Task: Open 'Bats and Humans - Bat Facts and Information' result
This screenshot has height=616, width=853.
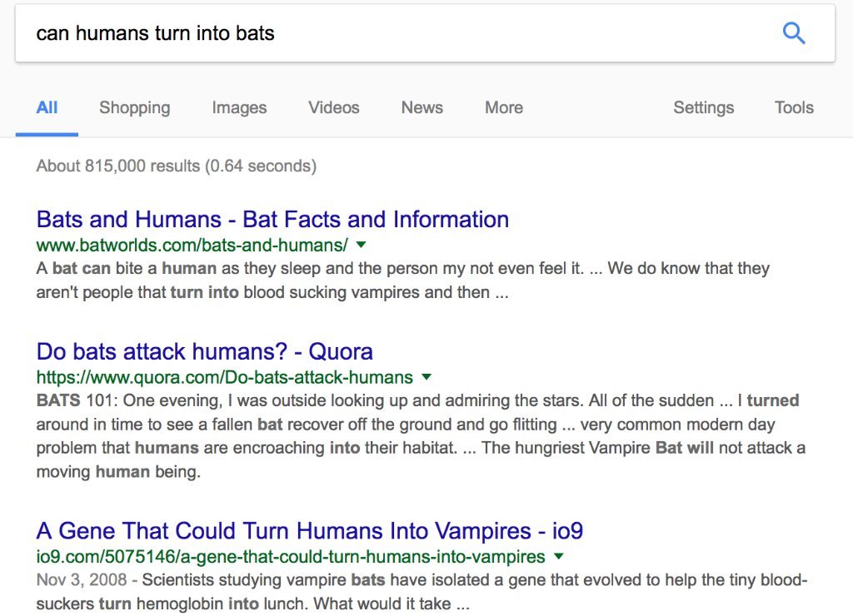Action: pos(272,219)
